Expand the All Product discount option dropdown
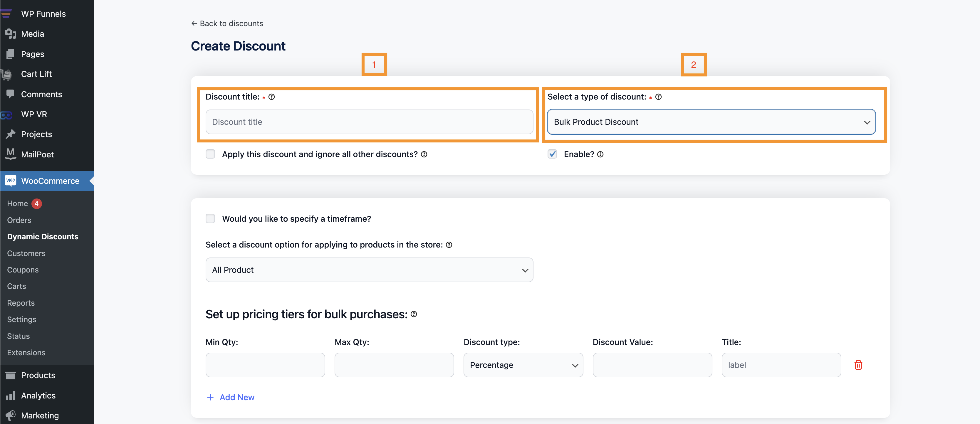The image size is (980, 424). (369, 269)
